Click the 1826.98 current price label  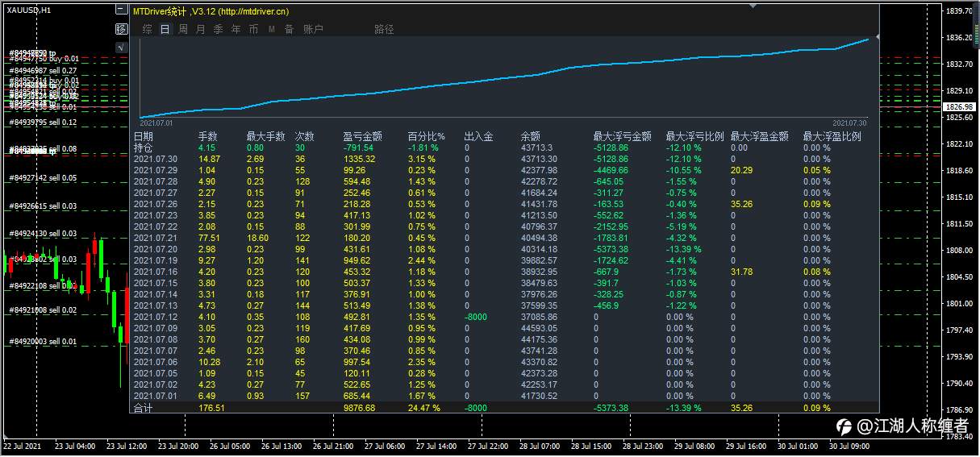coord(959,106)
